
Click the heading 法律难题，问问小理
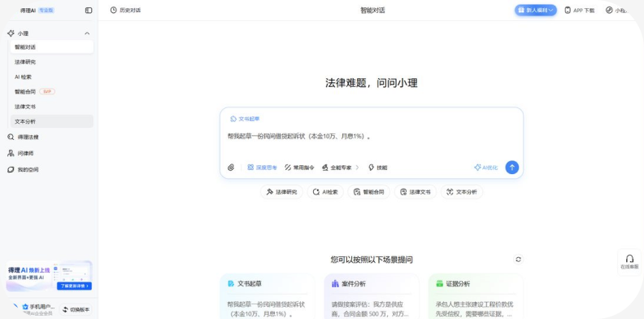[372, 83]
